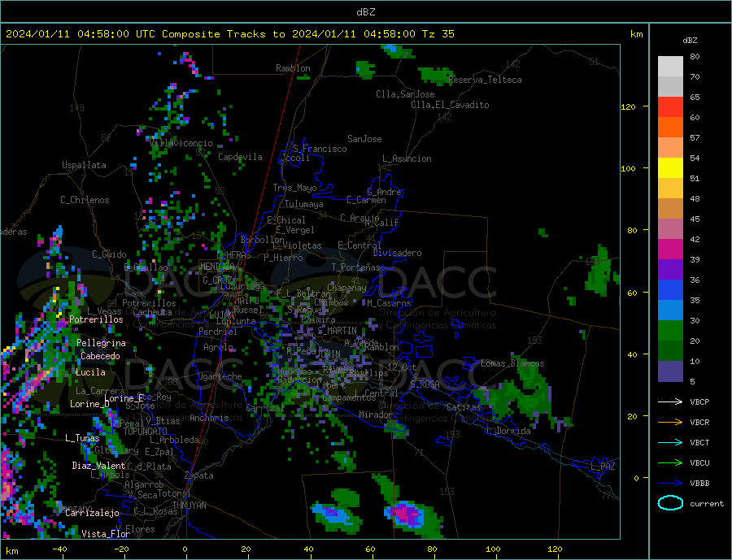Click the 'Carrizalejo' map label
This screenshot has width=732, height=560.
pos(92,513)
